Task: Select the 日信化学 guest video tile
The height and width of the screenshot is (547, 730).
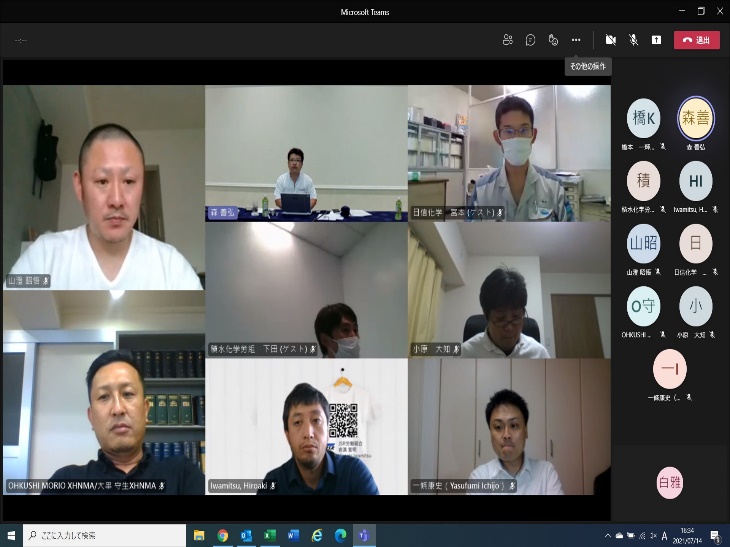Action: (x=509, y=153)
